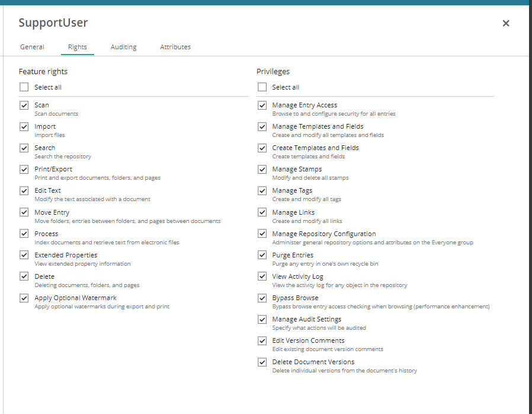This screenshot has height=414, width=532.
Task: Disable Edit Version Comments checkbox
Action: (x=262, y=340)
